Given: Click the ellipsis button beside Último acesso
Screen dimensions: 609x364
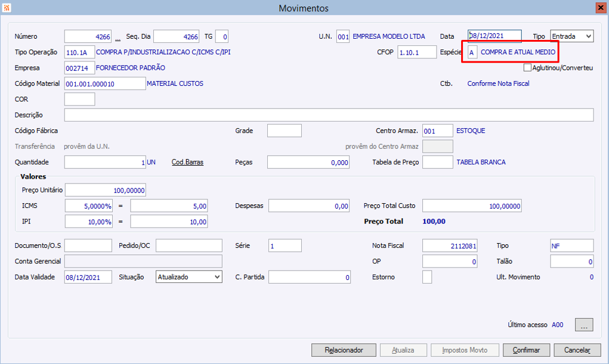Looking at the screenshot, I should [584, 325].
